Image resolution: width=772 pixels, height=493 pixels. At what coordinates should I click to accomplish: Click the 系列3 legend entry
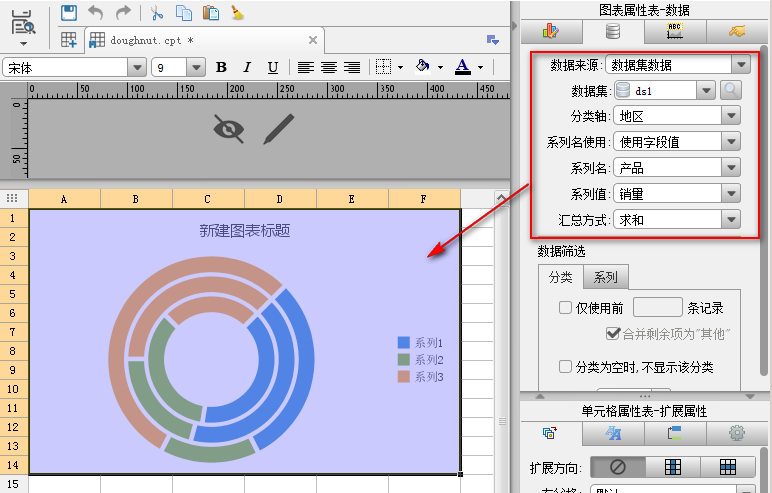[x=420, y=377]
